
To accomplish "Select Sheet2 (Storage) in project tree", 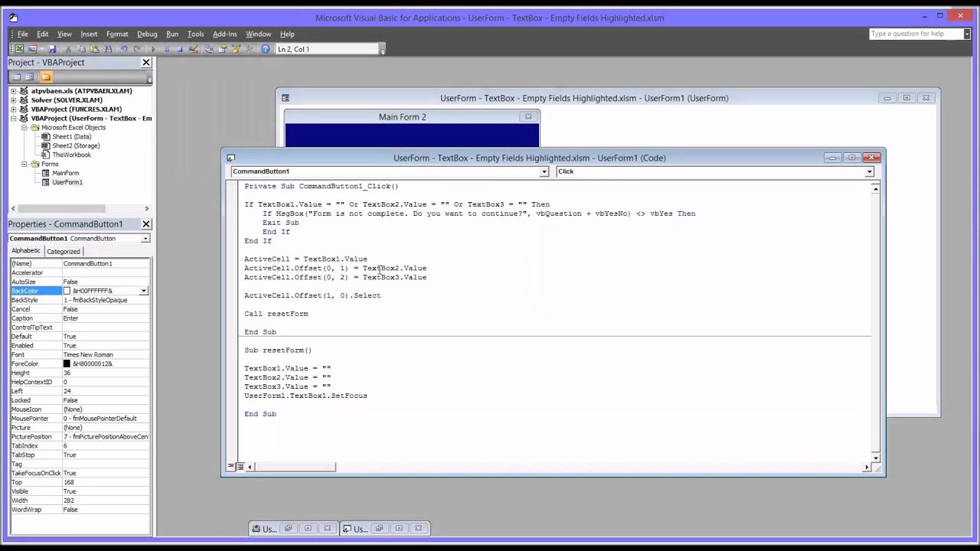I will pos(76,146).
